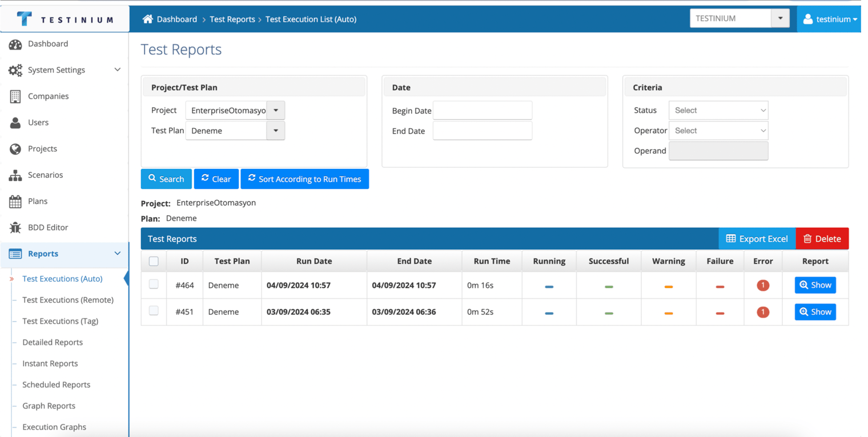
Task: Click the blue Running indicator for #464
Action: (x=549, y=286)
